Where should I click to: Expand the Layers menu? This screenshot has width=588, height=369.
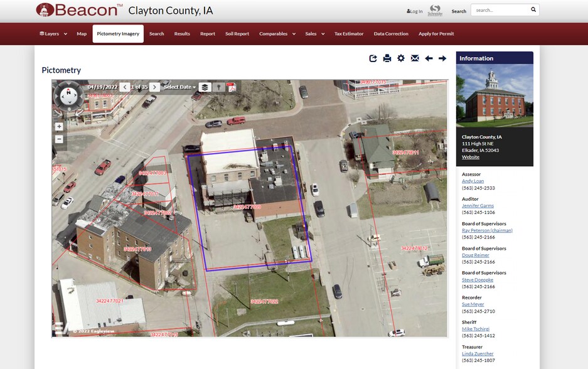pos(53,34)
